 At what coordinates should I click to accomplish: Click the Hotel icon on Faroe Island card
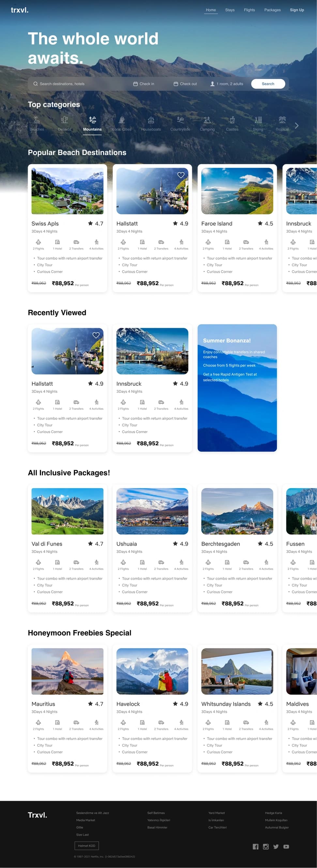coord(227,242)
